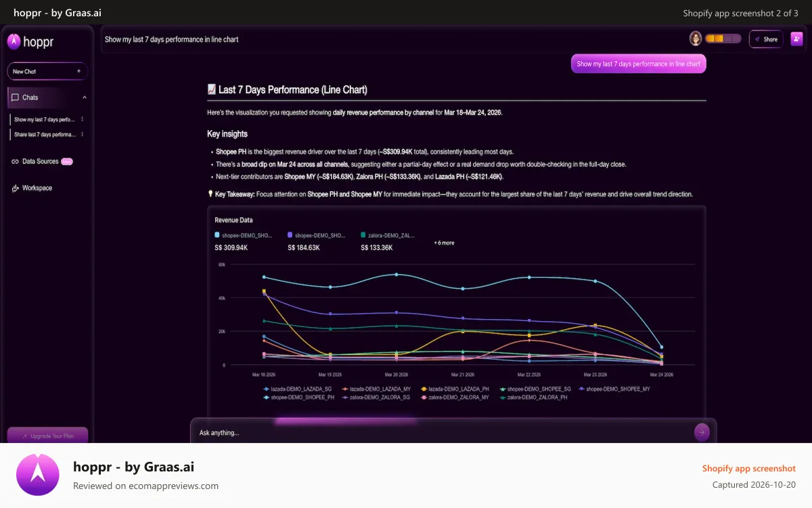
Task: Open options menu for 'Show my last' chat
Action: click(83, 119)
